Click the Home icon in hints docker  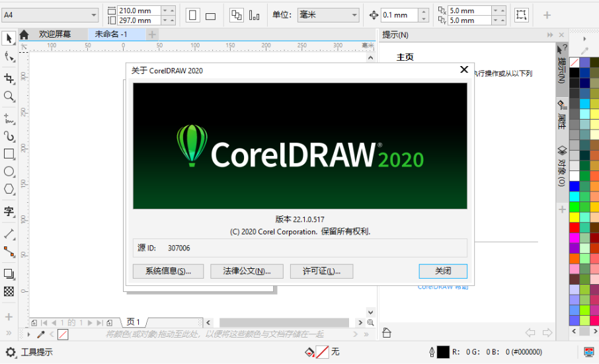pos(387,333)
